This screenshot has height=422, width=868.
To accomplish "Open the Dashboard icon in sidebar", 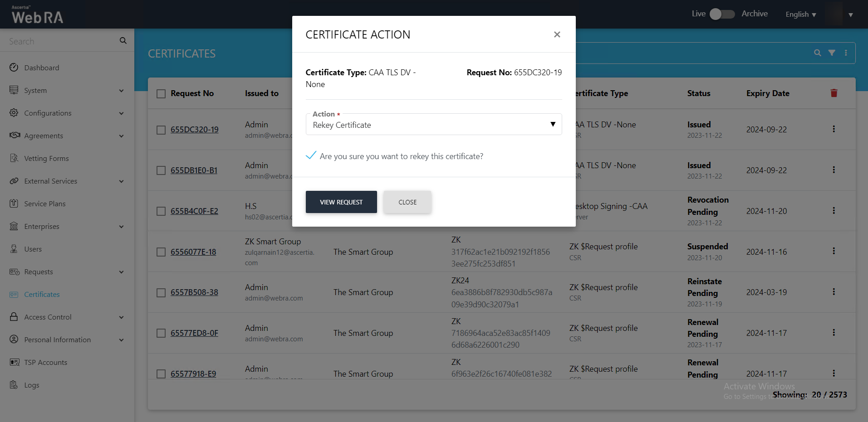I will (x=14, y=68).
